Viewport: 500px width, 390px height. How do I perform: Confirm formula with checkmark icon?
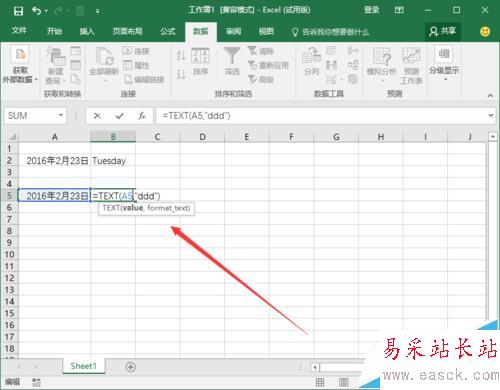pos(119,116)
